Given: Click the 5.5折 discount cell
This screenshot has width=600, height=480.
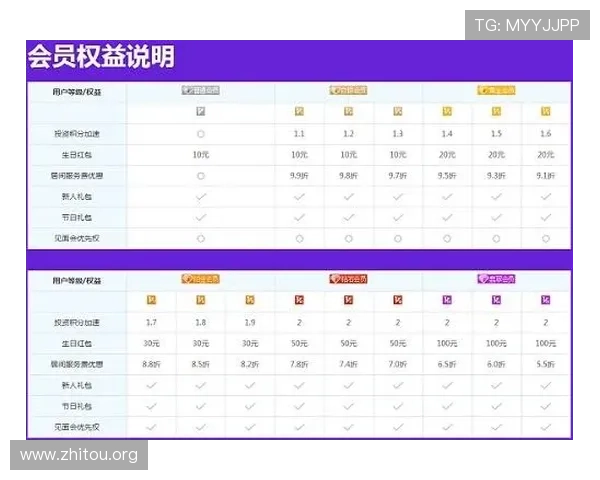Looking at the screenshot, I should click(x=545, y=364).
